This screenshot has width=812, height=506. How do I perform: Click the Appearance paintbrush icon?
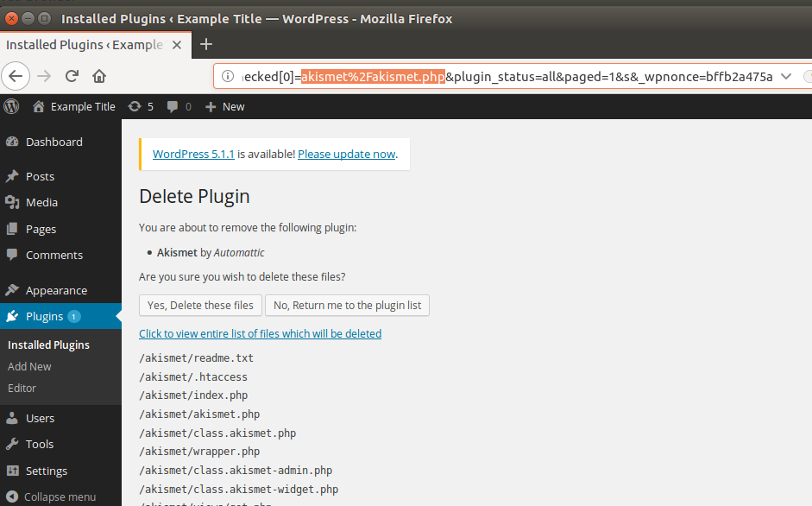12,290
